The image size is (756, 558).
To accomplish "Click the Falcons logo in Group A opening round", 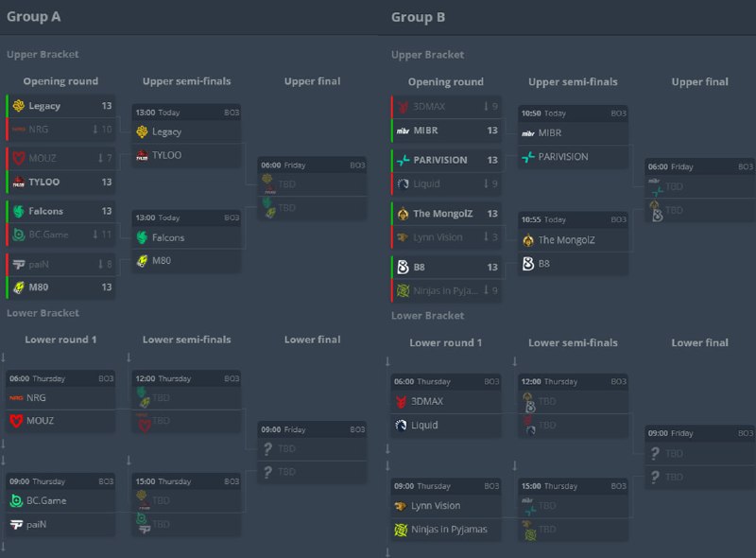I will 19,211.
